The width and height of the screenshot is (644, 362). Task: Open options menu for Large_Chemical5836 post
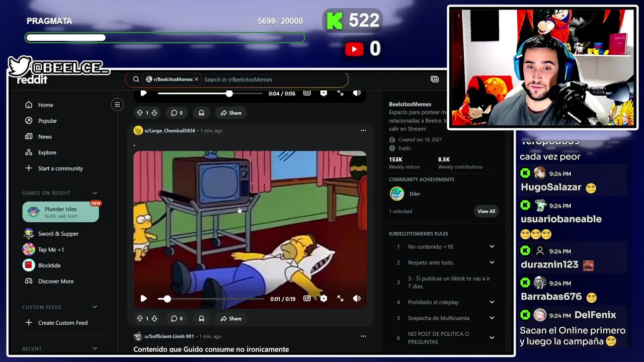click(x=363, y=131)
